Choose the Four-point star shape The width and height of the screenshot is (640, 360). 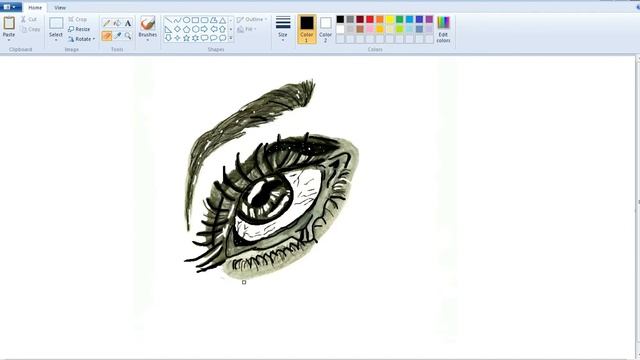coord(177,38)
